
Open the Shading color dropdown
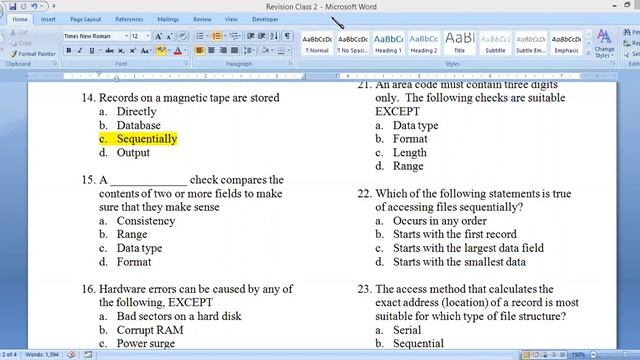(x=272, y=51)
